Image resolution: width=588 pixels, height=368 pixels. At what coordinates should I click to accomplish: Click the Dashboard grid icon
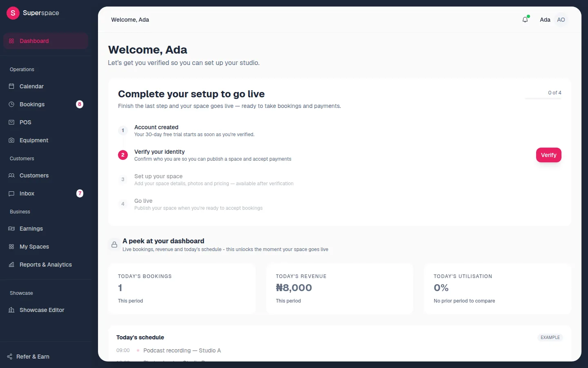tap(11, 41)
